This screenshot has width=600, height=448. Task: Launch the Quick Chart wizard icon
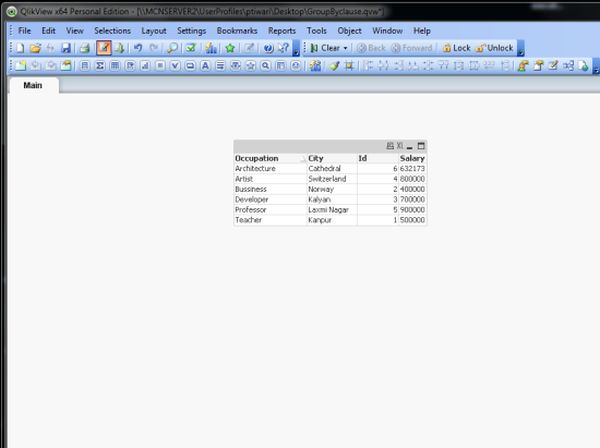[211, 48]
